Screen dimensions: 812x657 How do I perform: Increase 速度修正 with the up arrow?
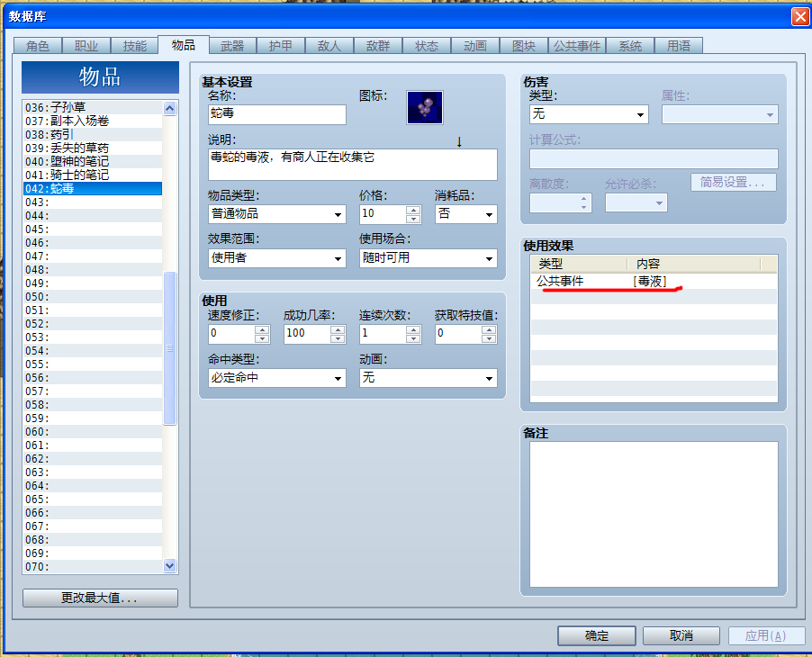tap(262, 329)
